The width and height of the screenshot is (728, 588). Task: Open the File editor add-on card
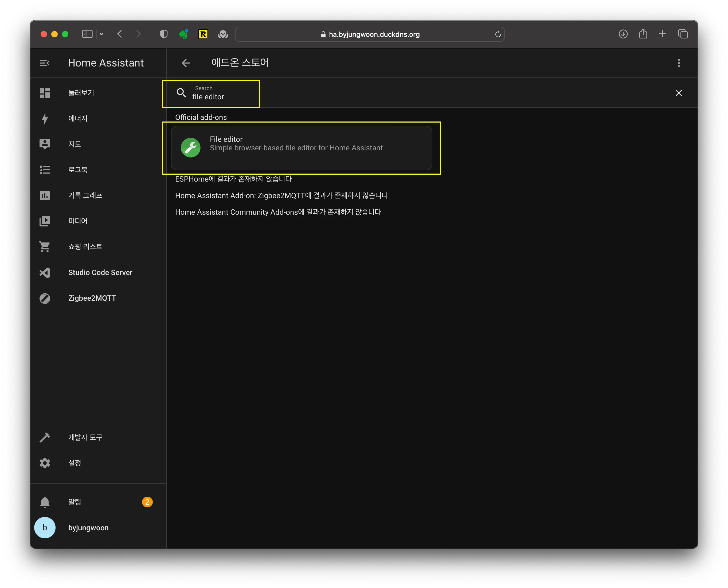tap(302, 148)
